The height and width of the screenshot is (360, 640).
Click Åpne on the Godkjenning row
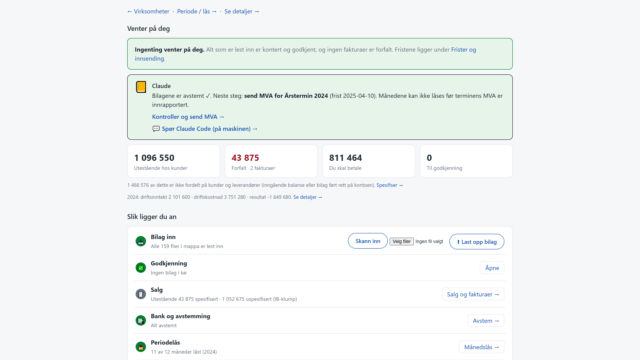492,268
